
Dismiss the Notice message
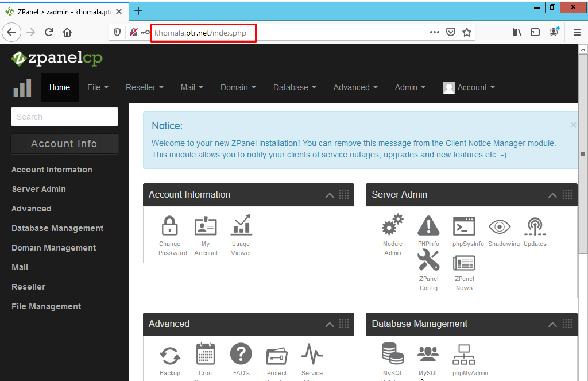coord(574,125)
